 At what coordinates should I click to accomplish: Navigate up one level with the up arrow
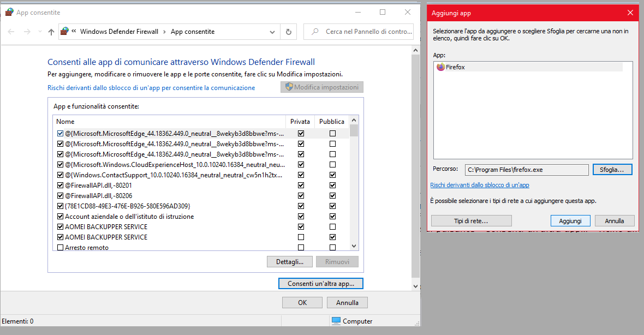[x=51, y=32]
